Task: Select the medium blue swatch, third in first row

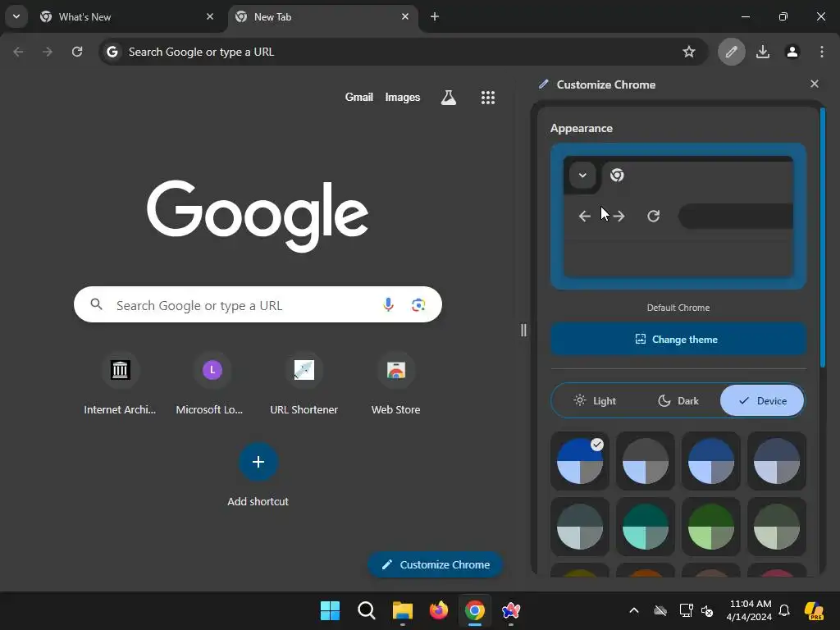Action: tap(711, 461)
